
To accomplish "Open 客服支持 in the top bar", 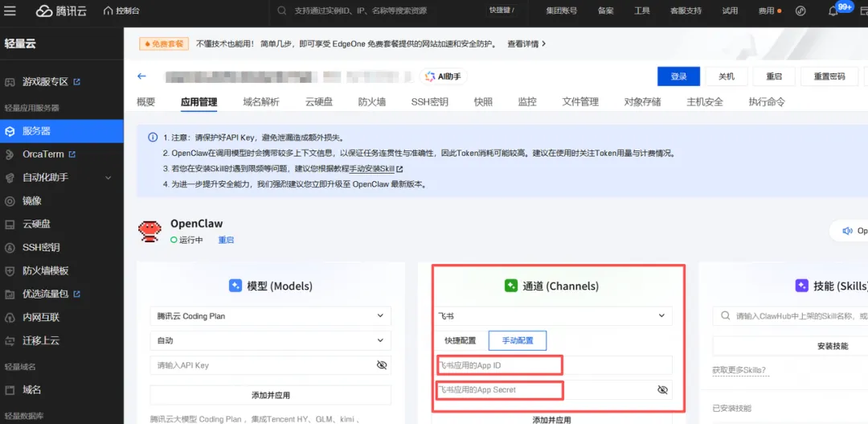I will (686, 11).
